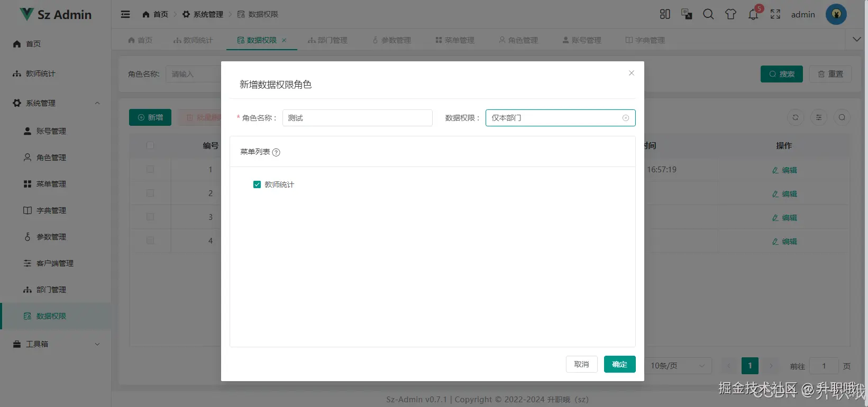Switch to the 菜单管理 tab
Screen dimensions: 868x407
[455, 40]
